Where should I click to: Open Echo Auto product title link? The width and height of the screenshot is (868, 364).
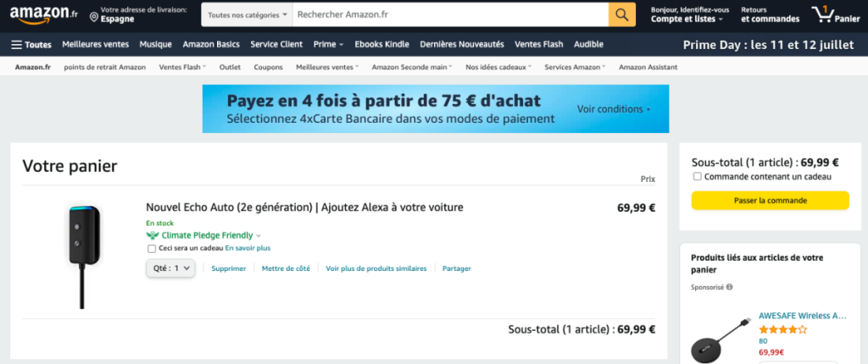pyautogui.click(x=304, y=207)
